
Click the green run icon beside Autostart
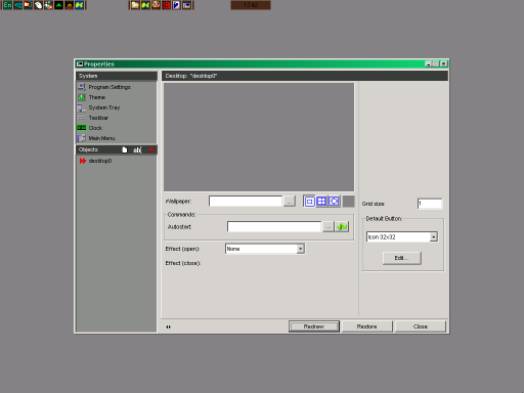[342, 227]
